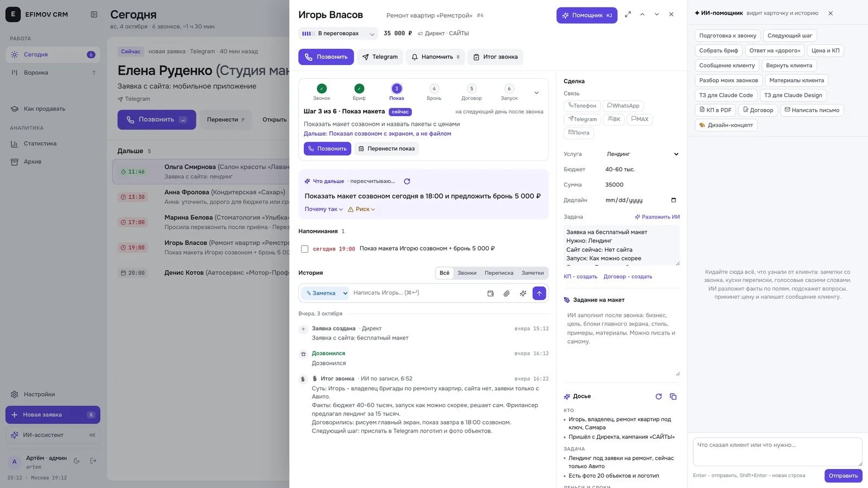Viewport: 868px width, 488px height.
Task: Select the 'Бронь' step 4 marker
Action: (434, 88)
